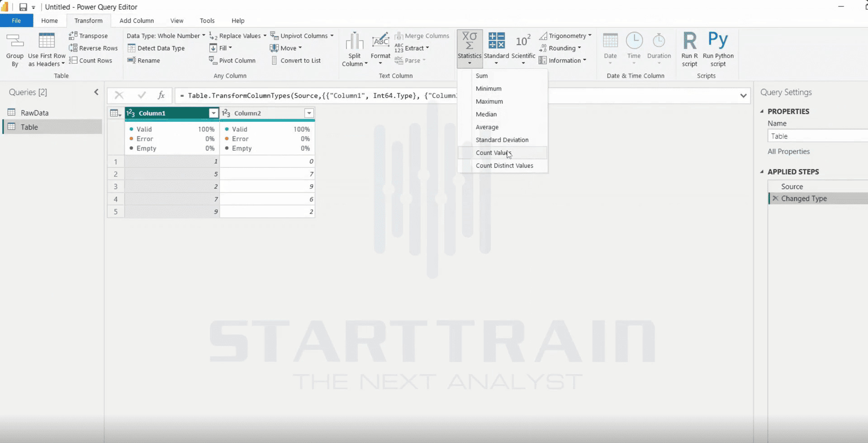Click Pivot Column
This screenshot has width=868, height=443.
tap(232, 60)
